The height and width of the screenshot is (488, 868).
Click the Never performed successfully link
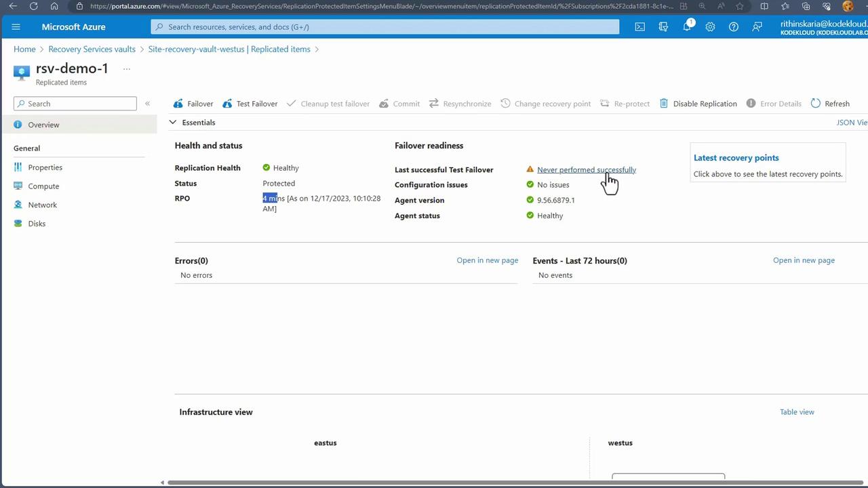point(587,170)
